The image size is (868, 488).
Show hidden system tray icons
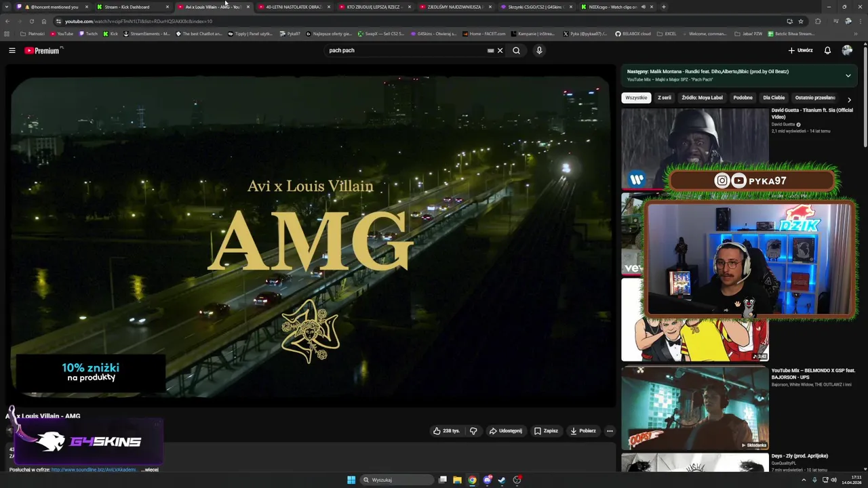803,480
